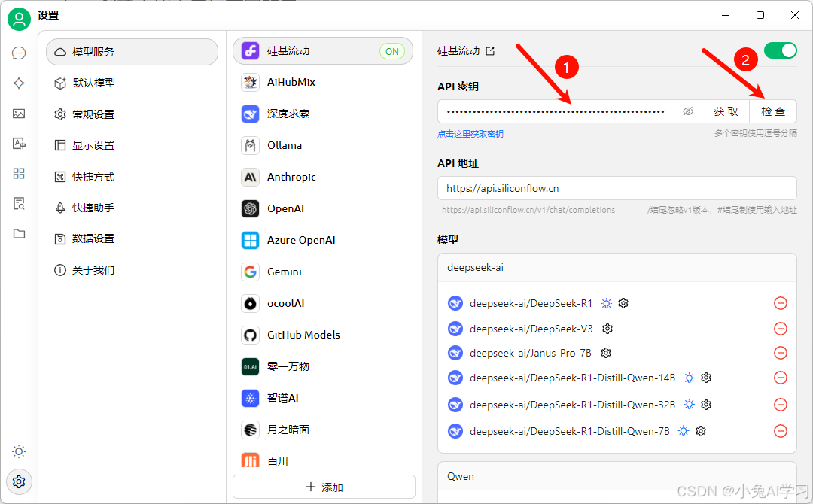Image resolution: width=813 pixels, height=504 pixels.
Task: Remove the DeepSeek-R1-Distill-Qwen-32B model
Action: click(x=781, y=405)
